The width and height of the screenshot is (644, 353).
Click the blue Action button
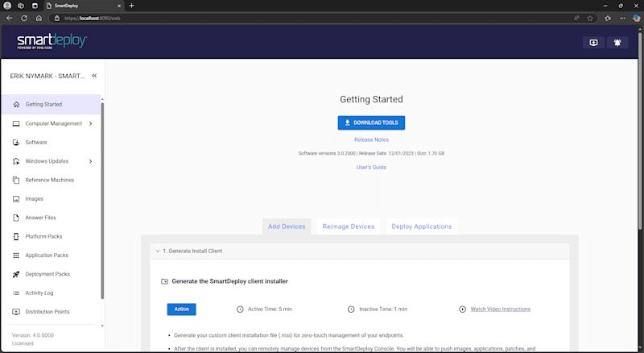click(182, 309)
